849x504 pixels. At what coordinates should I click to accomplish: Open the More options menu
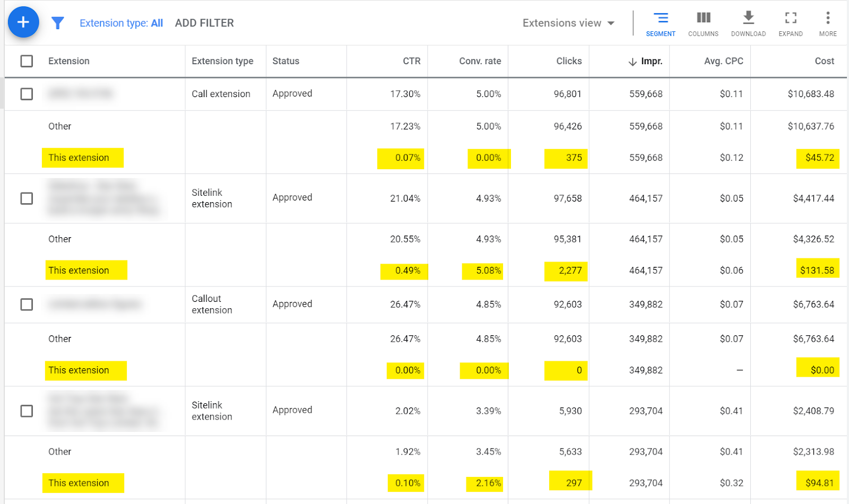click(828, 23)
